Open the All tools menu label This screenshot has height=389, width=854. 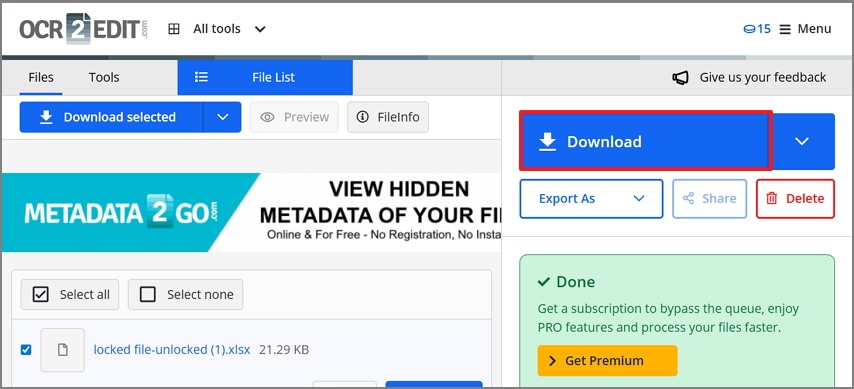point(217,29)
